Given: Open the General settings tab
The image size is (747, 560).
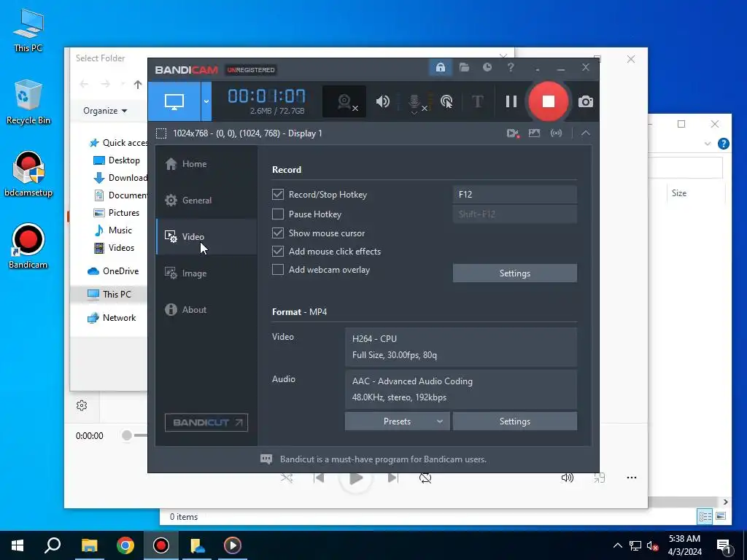Looking at the screenshot, I should 206,201.
